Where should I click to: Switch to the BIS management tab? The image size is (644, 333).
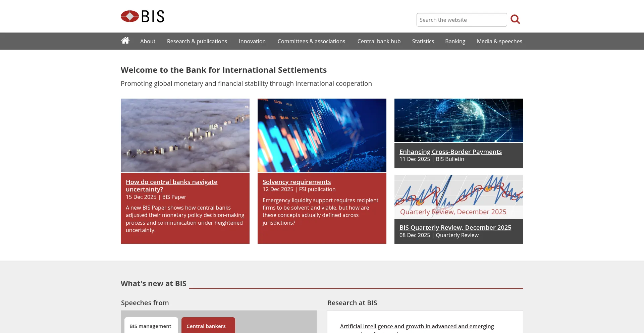(150, 326)
